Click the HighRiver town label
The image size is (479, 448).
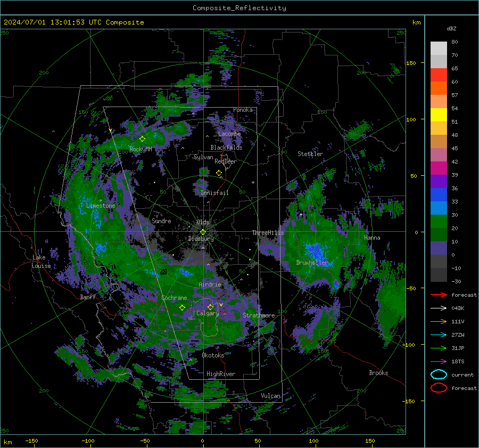[221, 374]
